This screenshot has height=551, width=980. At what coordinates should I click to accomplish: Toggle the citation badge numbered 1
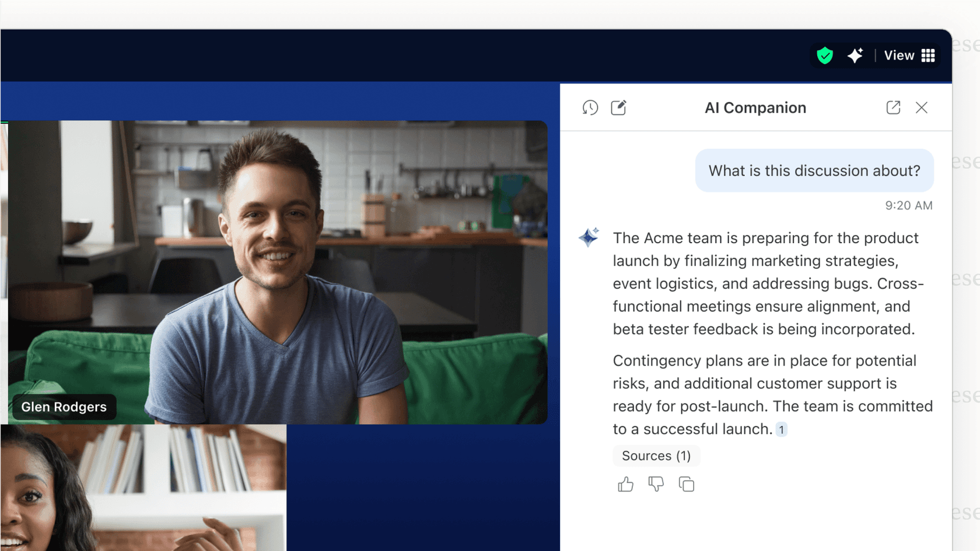782,429
